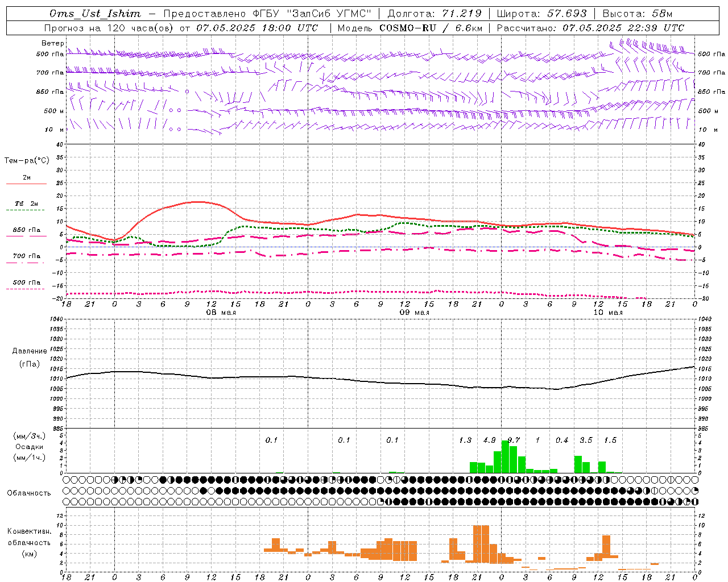Click the longitude value Долгота: 71.219
The image size is (728, 582).
(x=435, y=14)
